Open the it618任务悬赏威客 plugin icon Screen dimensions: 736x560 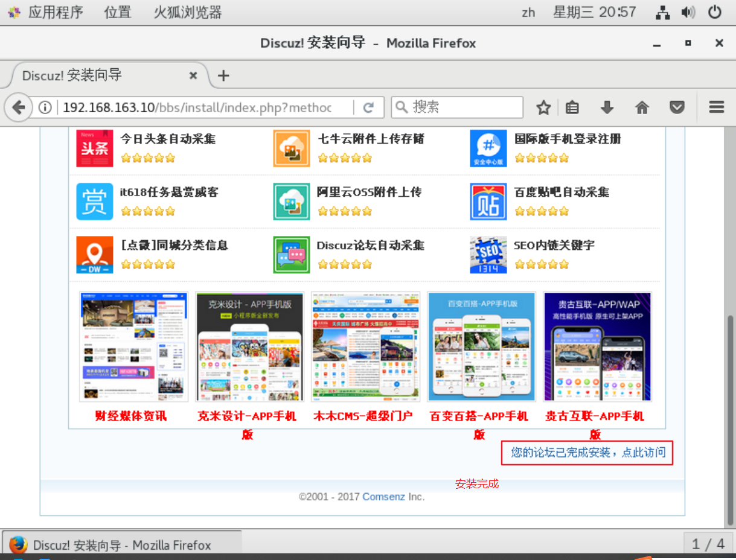95,202
